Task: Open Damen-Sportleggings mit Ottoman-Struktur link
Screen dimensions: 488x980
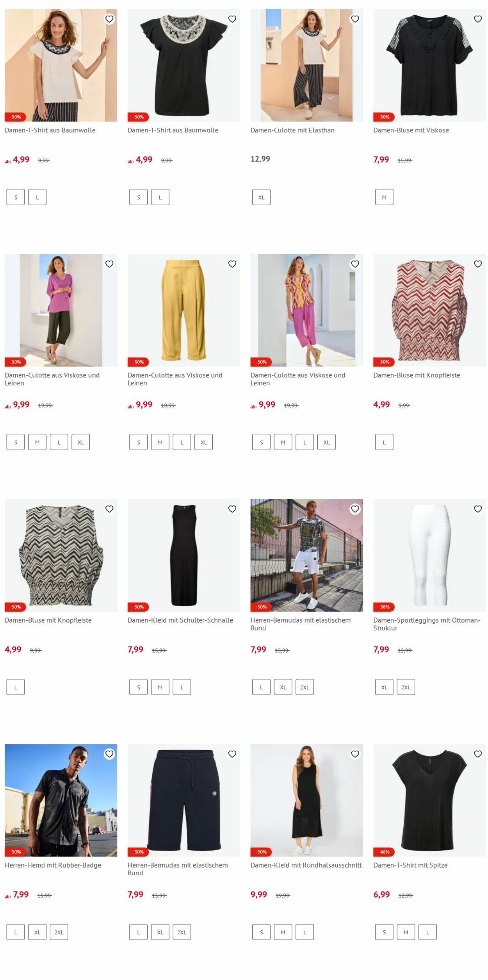Action: (x=427, y=624)
